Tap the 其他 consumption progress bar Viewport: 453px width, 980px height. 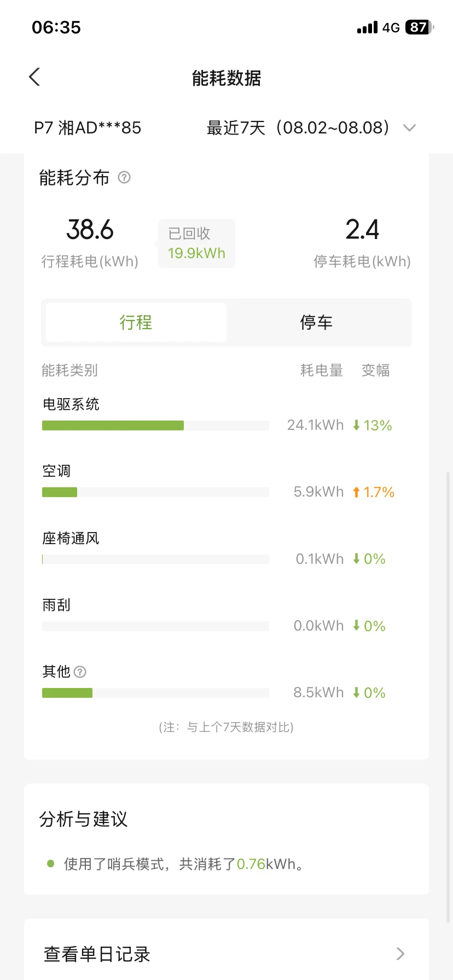(x=155, y=693)
